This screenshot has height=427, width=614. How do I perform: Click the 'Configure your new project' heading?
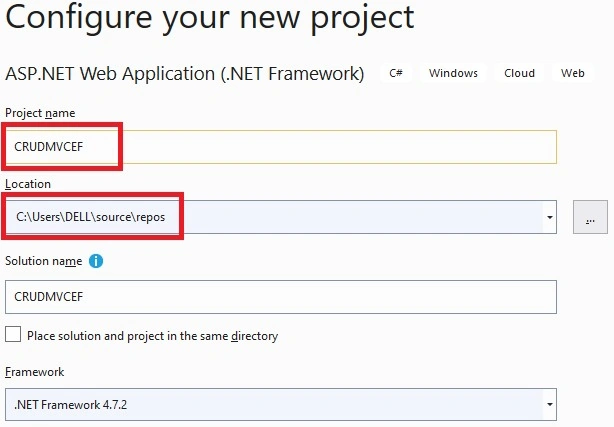(209, 18)
